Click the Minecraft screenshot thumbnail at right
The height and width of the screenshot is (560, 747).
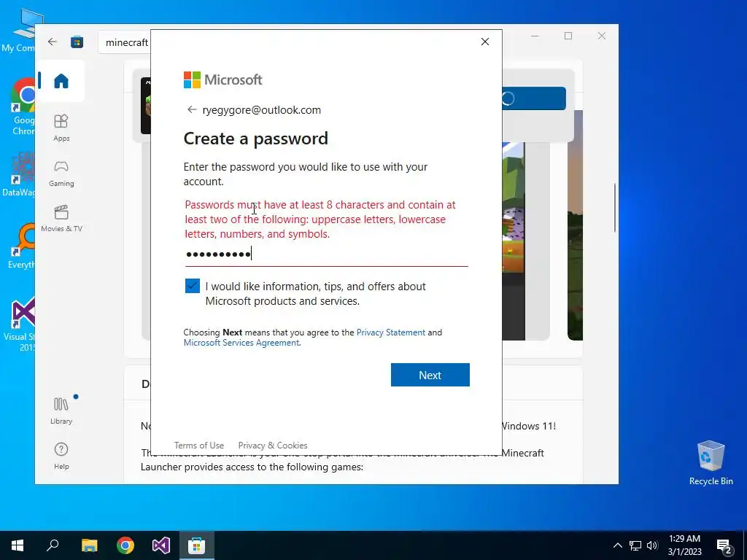tap(575, 225)
